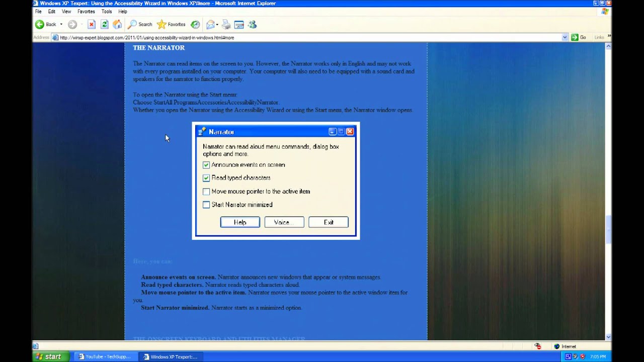Click the Windows flag logo on menu bar
Viewport: 644px width, 362px height.
(605, 11)
